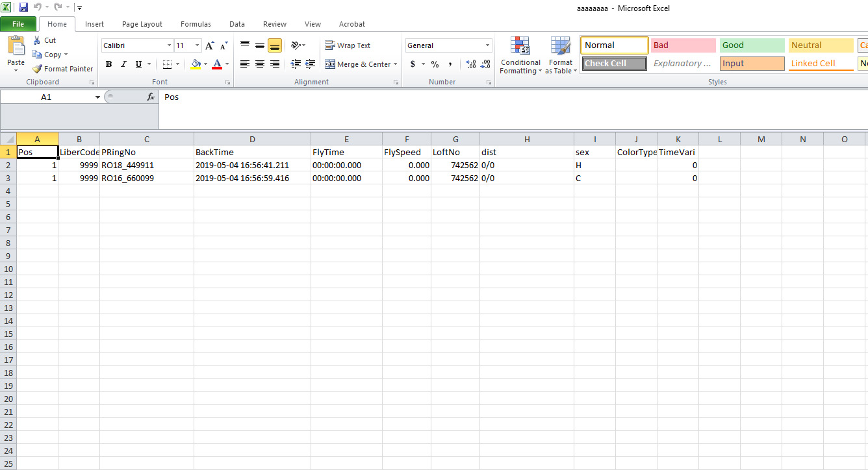This screenshot has height=470, width=868.
Task: Open the General number format dropdown
Action: (x=487, y=45)
